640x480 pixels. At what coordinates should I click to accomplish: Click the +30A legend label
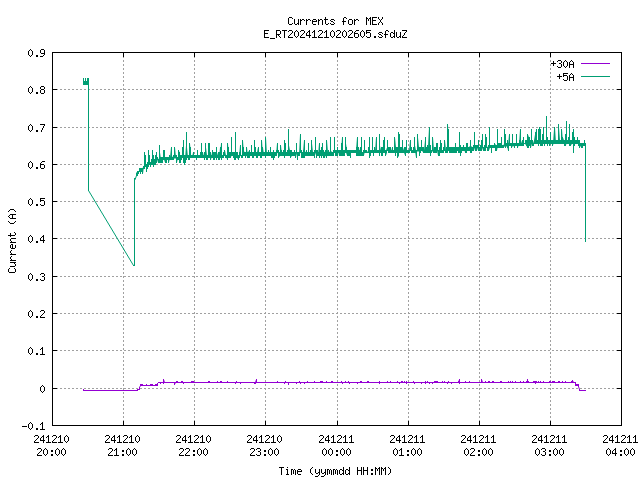coord(562,64)
